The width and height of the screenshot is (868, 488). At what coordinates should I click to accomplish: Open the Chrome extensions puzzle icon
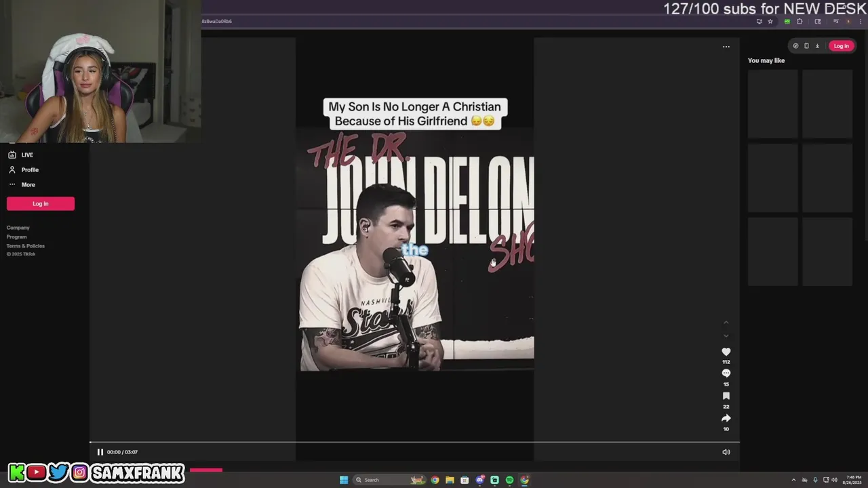pos(800,21)
